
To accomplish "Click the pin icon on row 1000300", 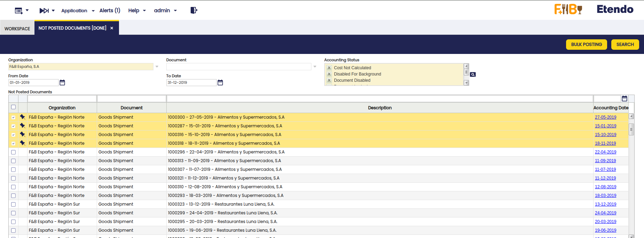I will click(x=23, y=117).
